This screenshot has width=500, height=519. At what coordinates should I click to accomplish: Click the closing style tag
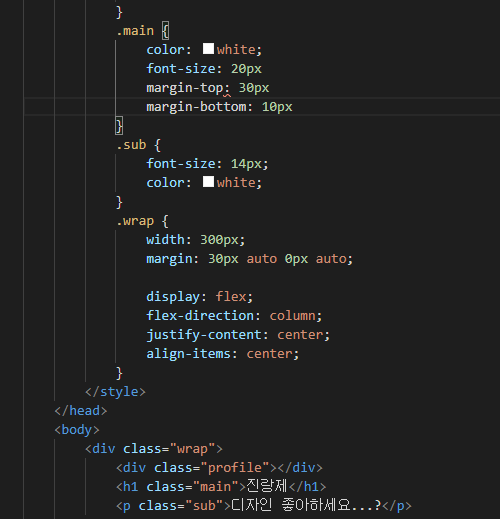115,392
